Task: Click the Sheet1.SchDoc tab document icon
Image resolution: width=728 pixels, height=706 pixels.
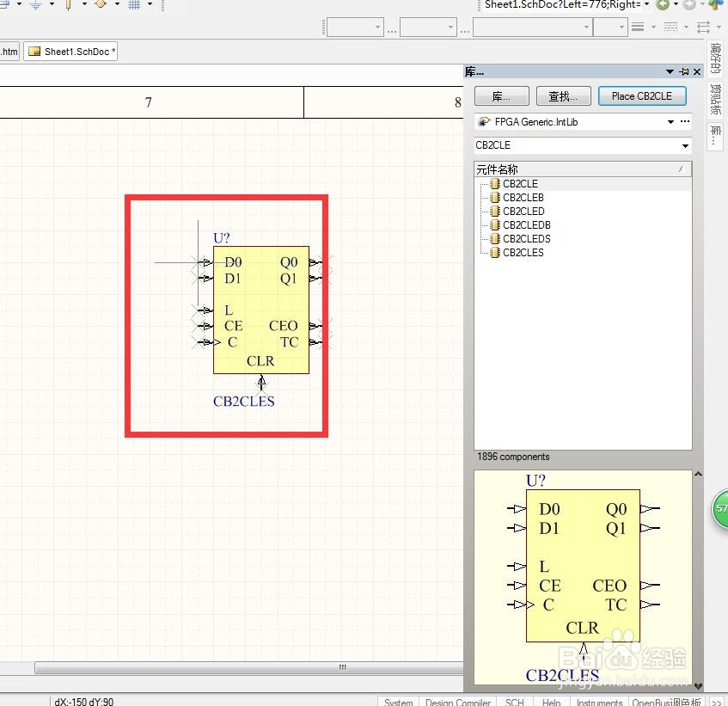Action: [x=34, y=52]
